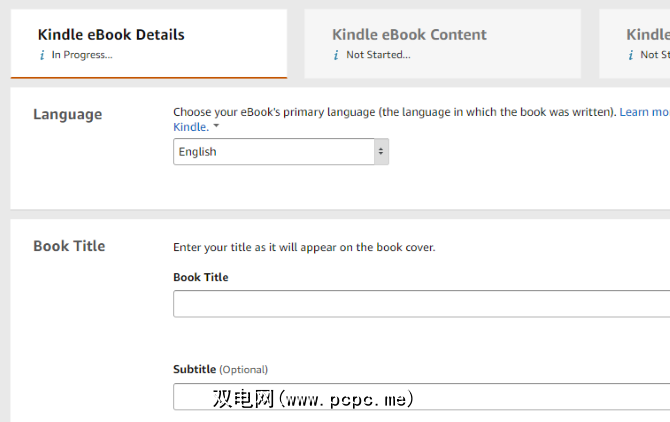Click the blue Kindle link in the language description
The height and width of the screenshot is (422, 670).
[x=190, y=127]
